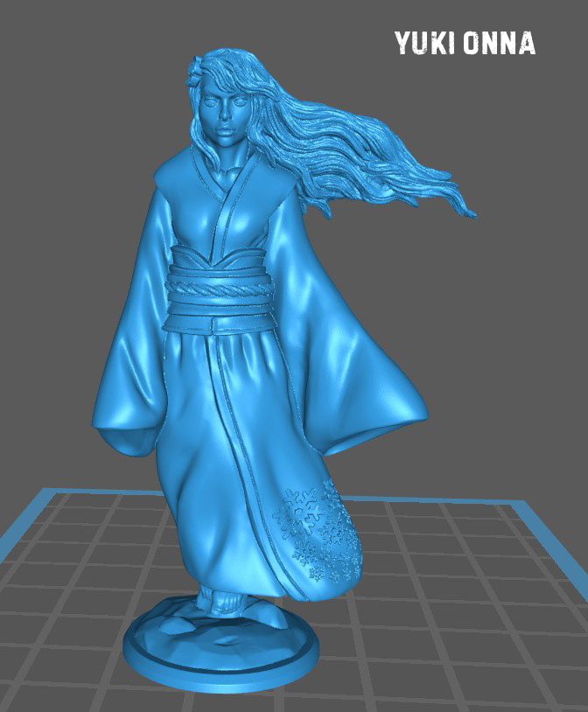Click the YUKI ONNA title text
The height and width of the screenshot is (712, 588).
(x=465, y=43)
